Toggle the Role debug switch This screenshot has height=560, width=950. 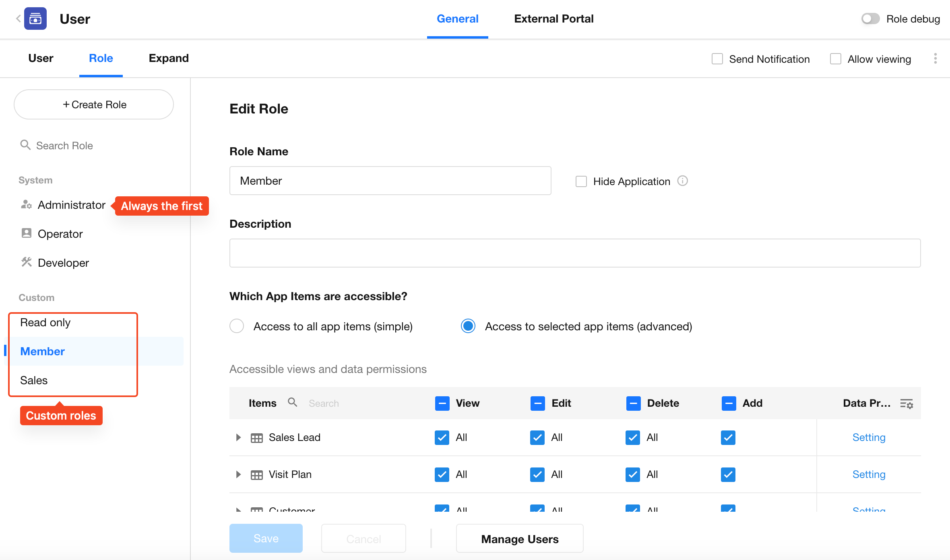click(x=870, y=19)
